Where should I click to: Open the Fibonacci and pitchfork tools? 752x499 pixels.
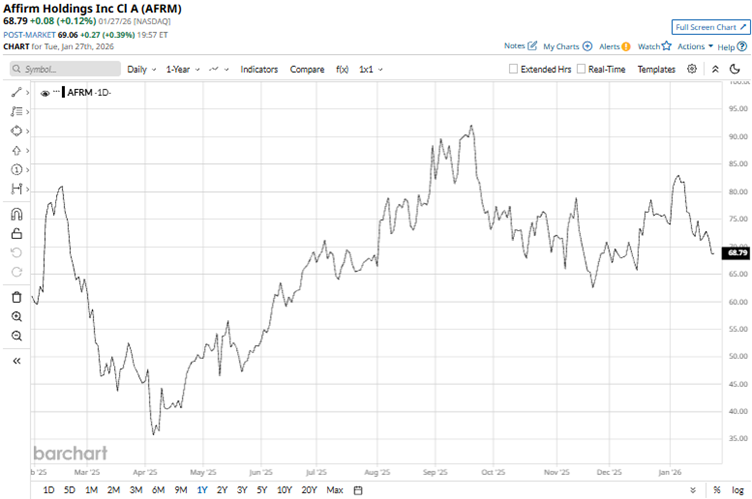(x=16, y=111)
